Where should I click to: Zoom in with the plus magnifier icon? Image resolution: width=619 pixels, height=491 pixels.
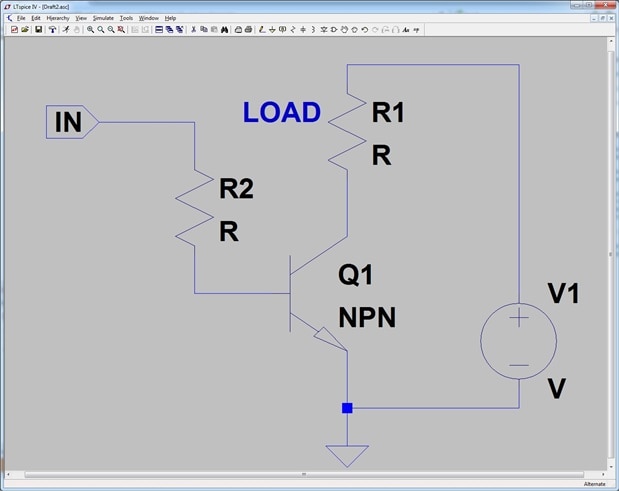(x=90, y=30)
